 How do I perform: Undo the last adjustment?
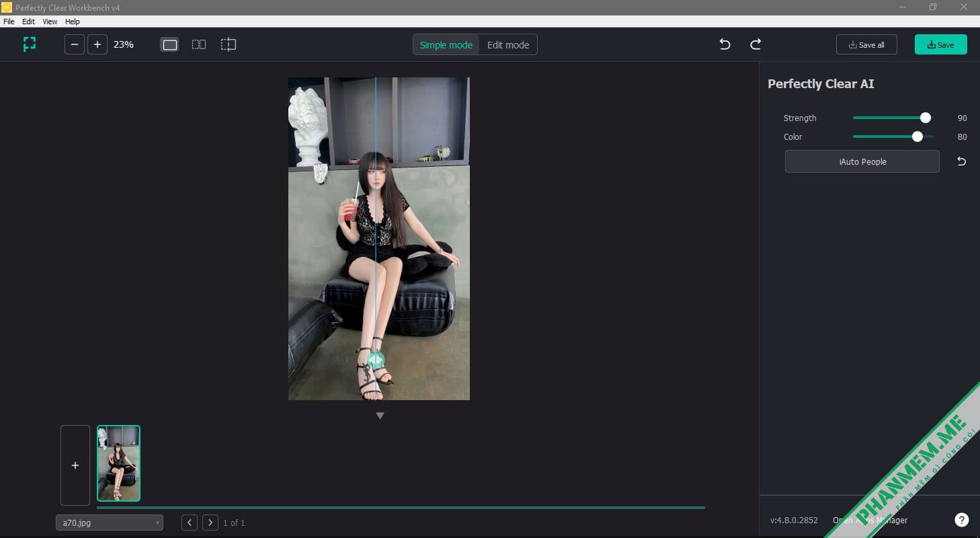point(725,44)
